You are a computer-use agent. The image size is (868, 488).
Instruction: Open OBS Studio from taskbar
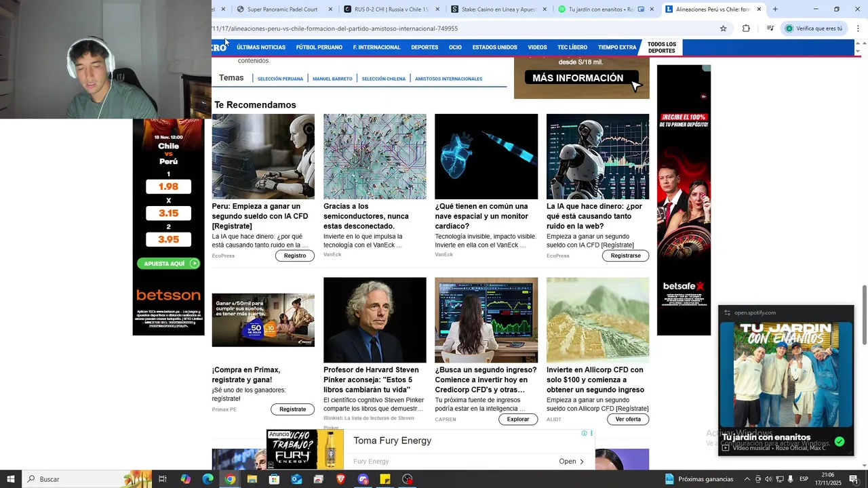click(x=407, y=479)
